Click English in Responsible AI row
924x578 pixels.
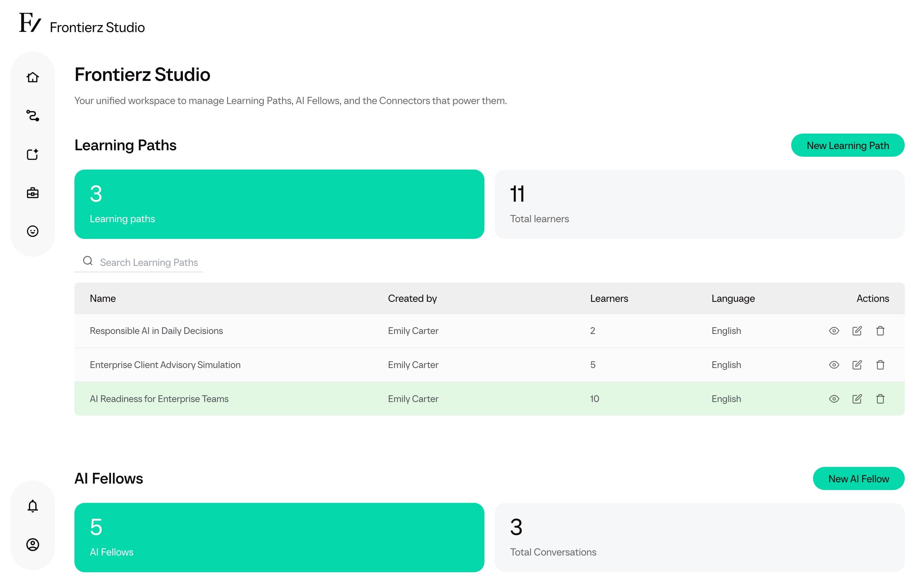(726, 331)
